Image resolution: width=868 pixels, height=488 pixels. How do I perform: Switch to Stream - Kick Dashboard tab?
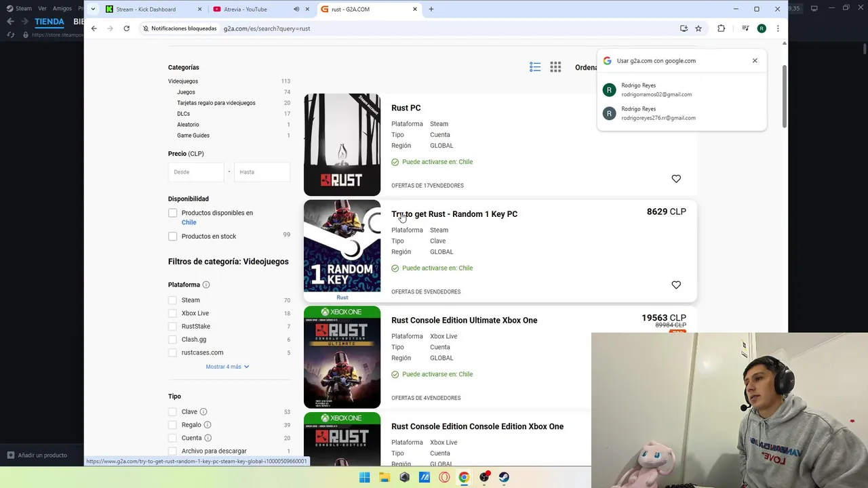pyautogui.click(x=155, y=9)
